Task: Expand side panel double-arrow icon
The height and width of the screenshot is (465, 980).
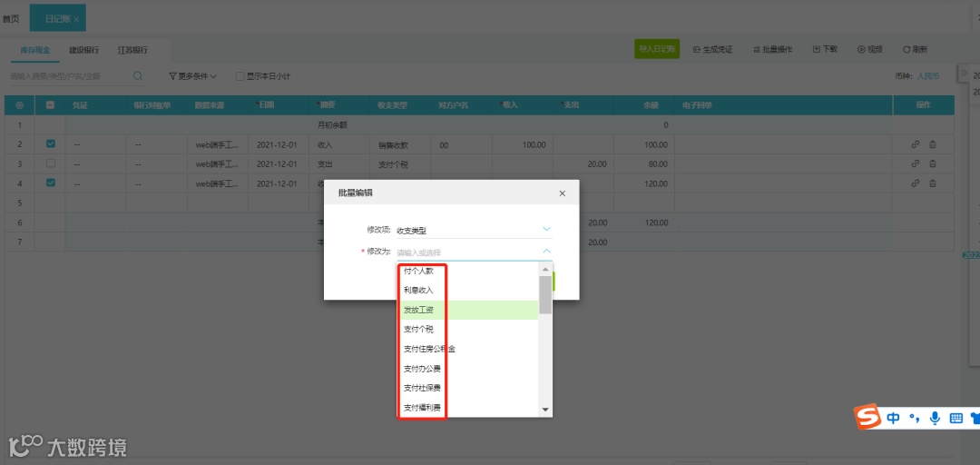Action: (x=964, y=74)
